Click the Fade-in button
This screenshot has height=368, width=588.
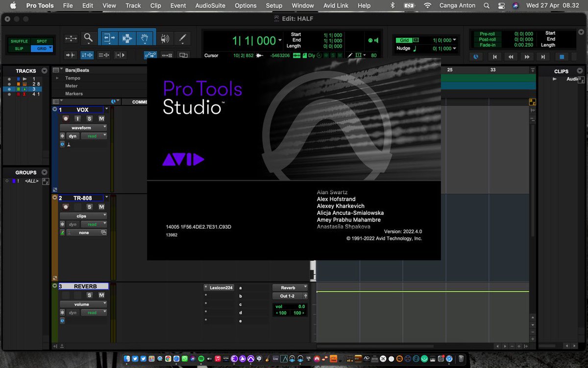pyautogui.click(x=487, y=45)
